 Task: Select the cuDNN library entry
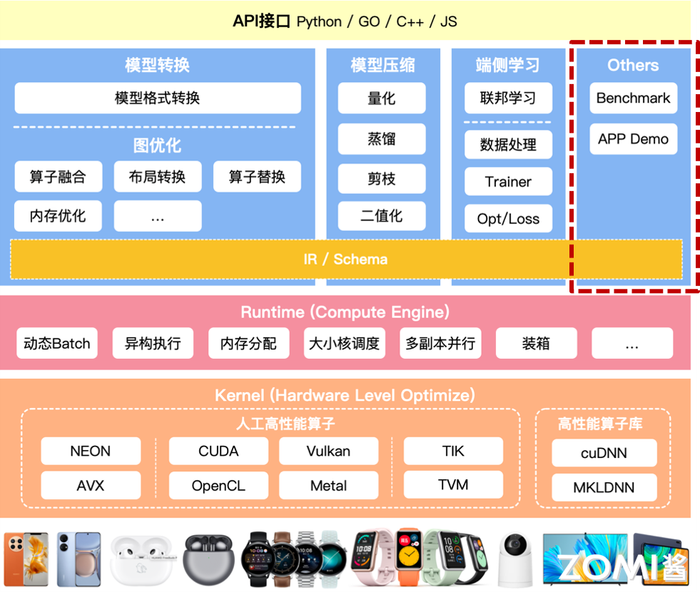tap(604, 453)
